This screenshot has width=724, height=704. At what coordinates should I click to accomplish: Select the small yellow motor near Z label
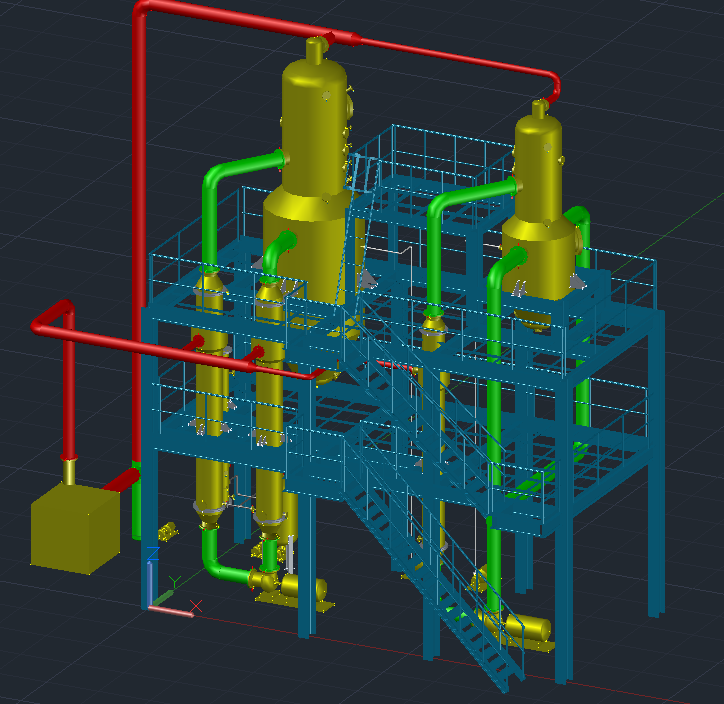tap(168, 530)
